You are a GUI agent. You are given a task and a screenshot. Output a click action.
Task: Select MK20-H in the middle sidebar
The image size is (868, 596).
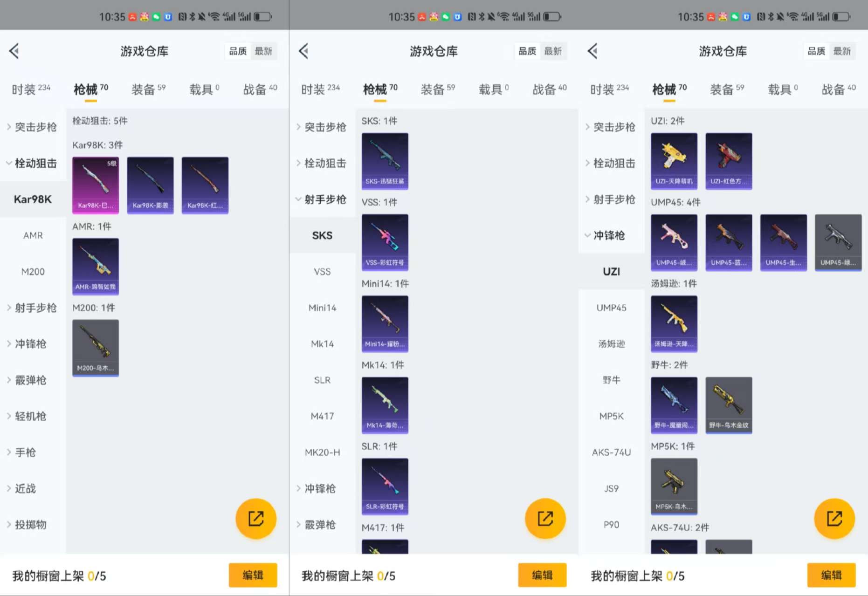pos(322,452)
